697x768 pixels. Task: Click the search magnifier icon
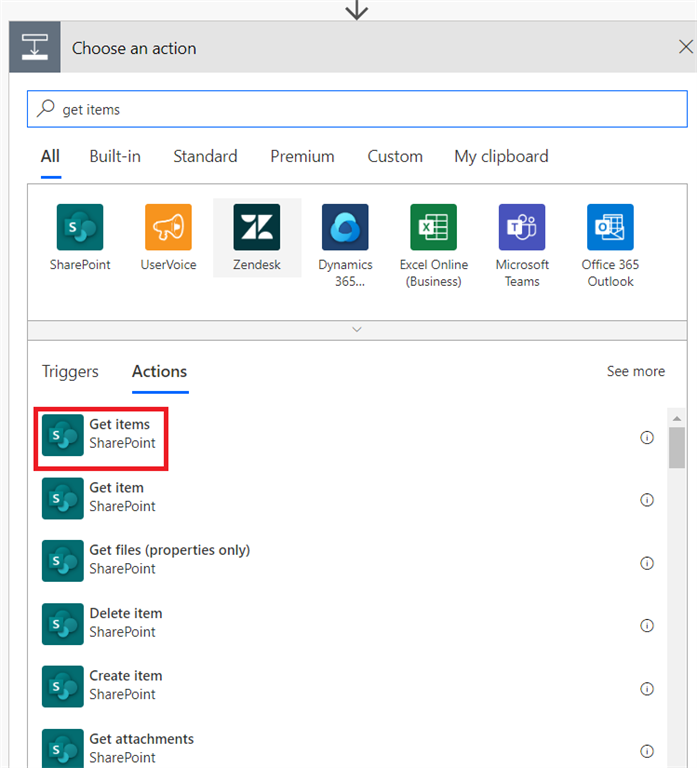point(46,108)
